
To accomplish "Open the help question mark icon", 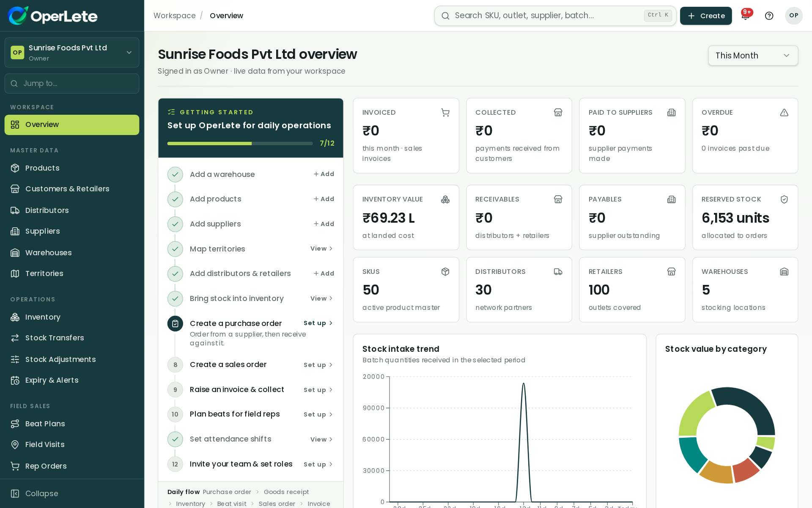I will point(769,16).
